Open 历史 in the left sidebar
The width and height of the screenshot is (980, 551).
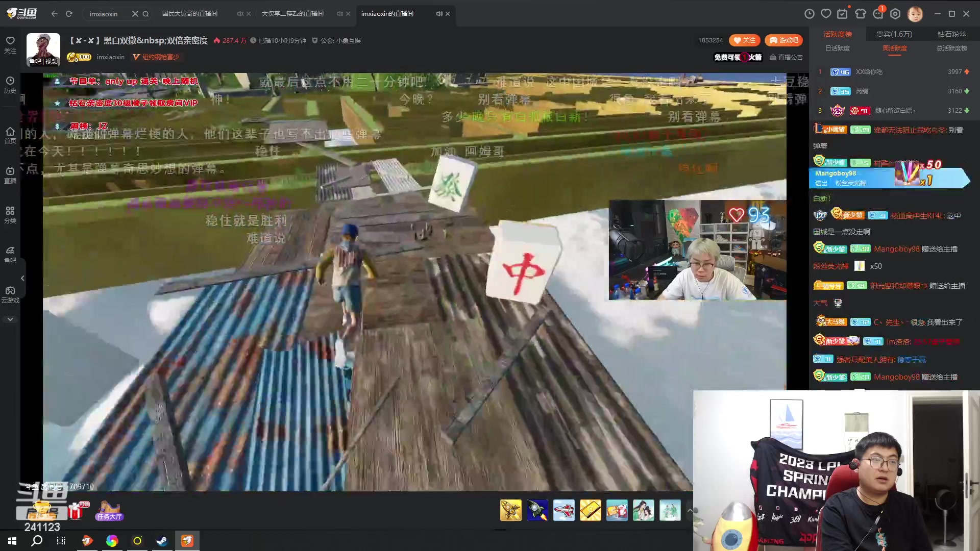click(x=10, y=85)
